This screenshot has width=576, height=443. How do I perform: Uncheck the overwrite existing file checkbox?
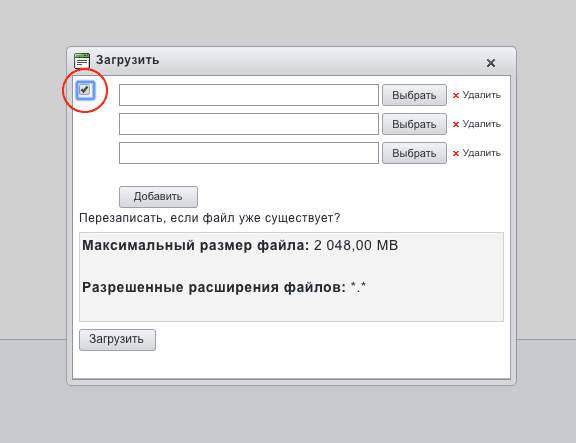[85, 90]
